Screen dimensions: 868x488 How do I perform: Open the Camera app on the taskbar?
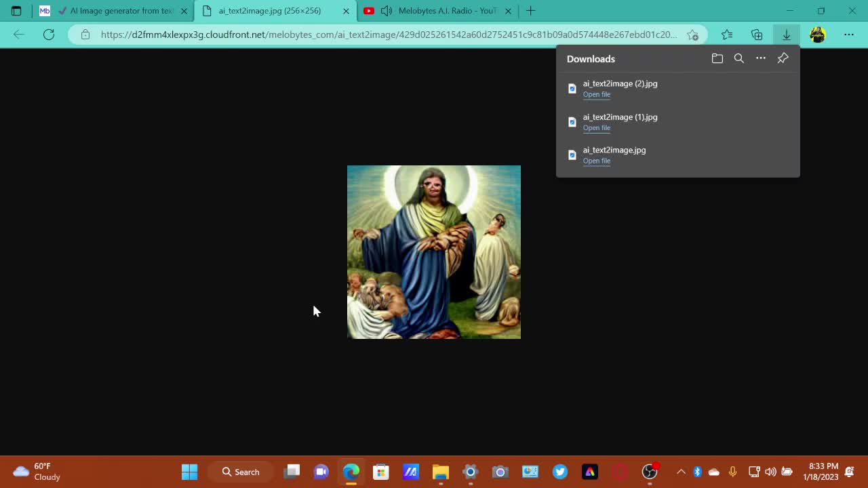pos(500,472)
